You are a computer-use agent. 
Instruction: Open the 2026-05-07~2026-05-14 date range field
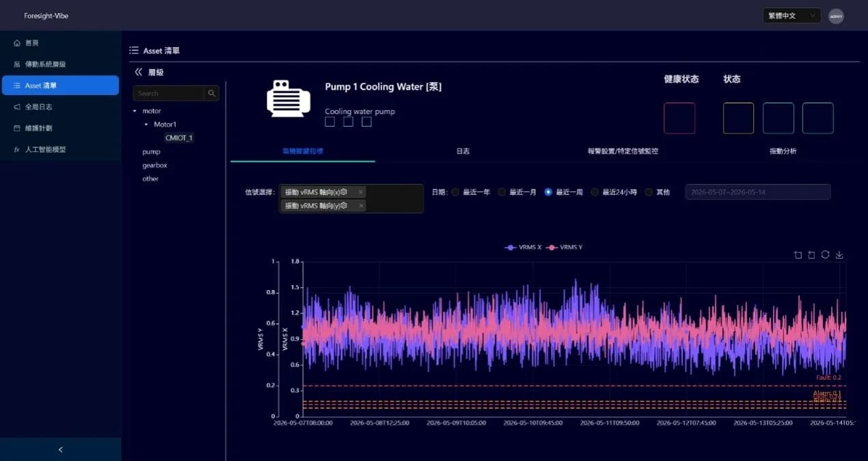pos(758,192)
